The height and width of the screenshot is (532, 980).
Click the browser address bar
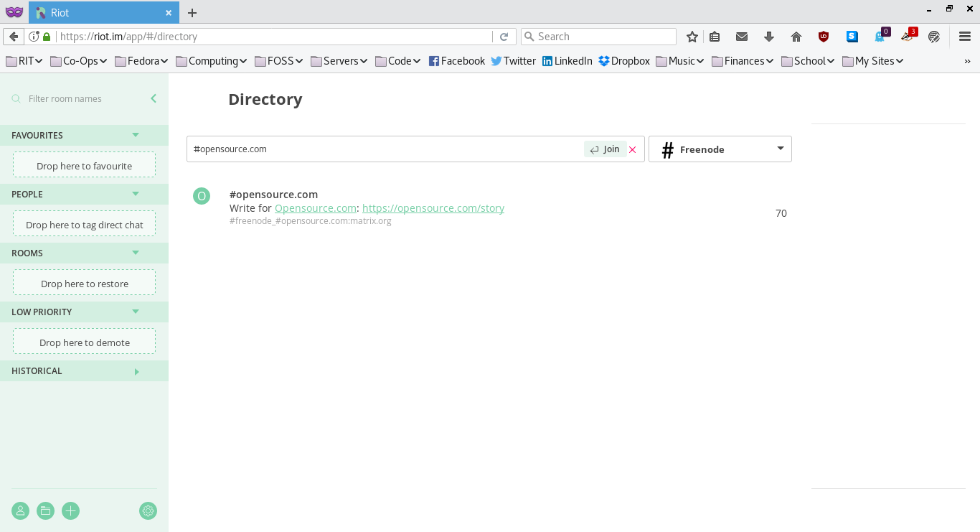click(275, 37)
